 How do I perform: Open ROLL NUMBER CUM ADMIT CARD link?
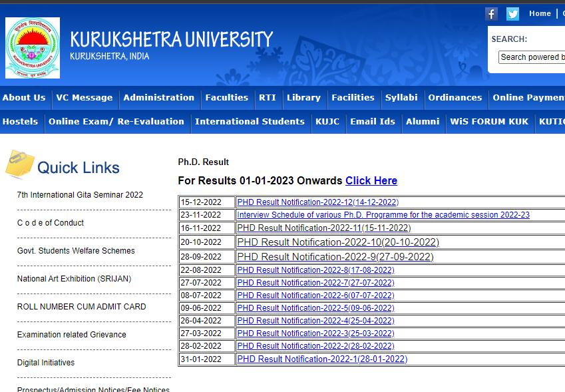point(81,307)
